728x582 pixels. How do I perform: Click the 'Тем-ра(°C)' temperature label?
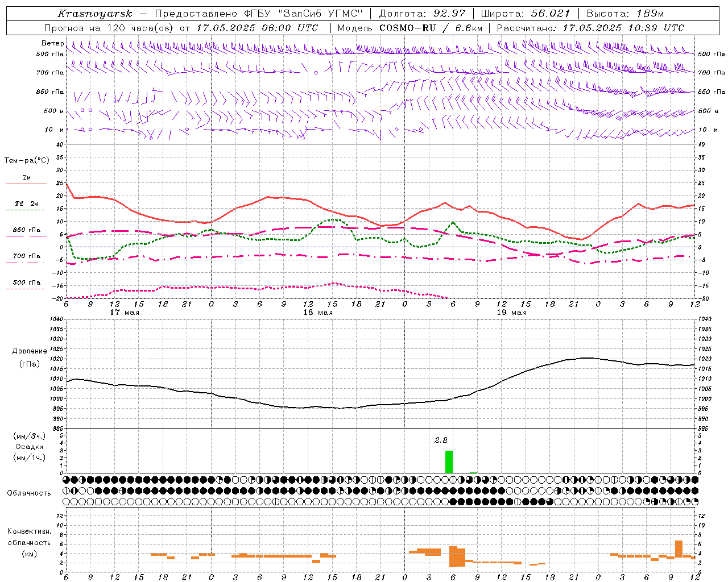[27, 161]
